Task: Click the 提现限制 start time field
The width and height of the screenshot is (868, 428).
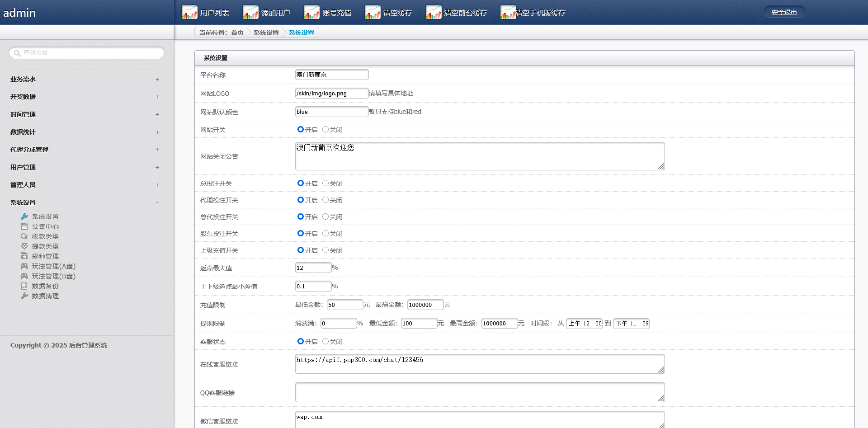Action: [x=585, y=323]
